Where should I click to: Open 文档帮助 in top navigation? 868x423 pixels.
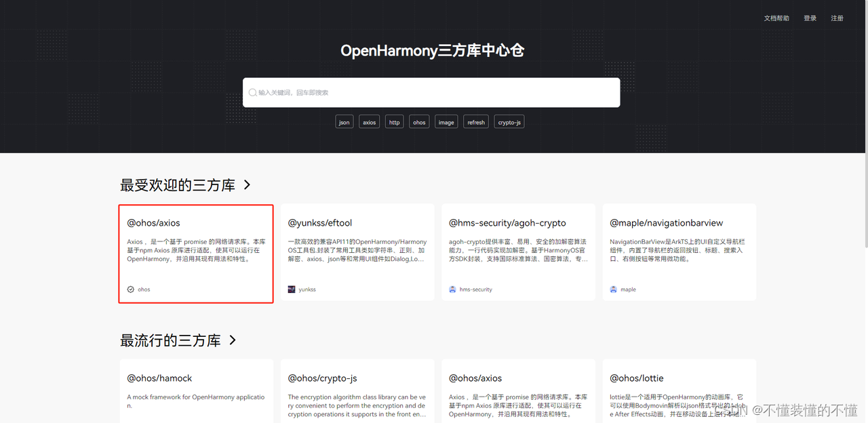coord(776,18)
